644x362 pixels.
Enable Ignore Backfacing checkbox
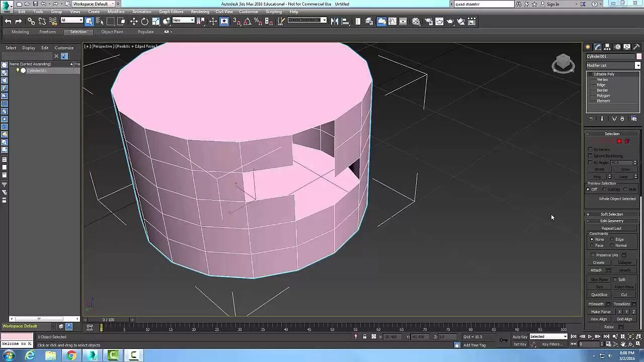pyautogui.click(x=590, y=156)
